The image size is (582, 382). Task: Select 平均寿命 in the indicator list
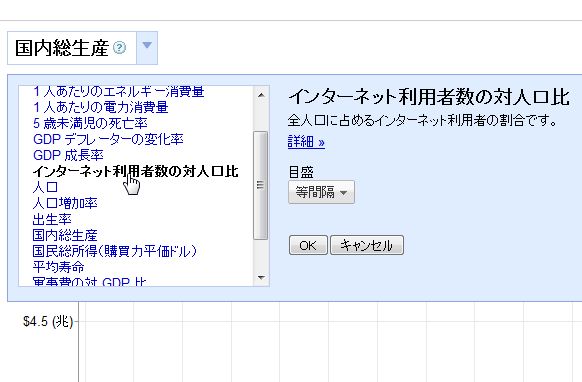58,267
